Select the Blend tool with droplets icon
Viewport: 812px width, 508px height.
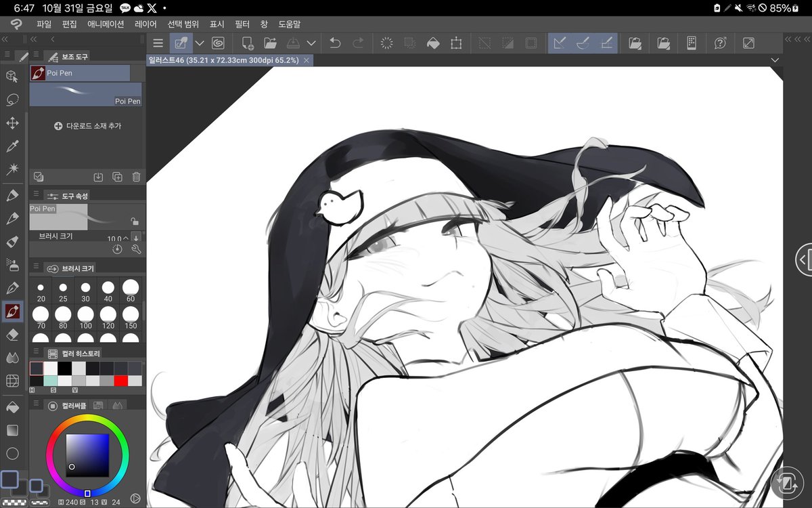[12, 357]
